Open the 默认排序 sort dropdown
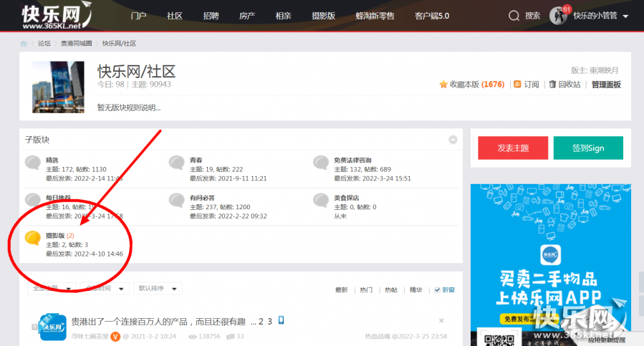The width and height of the screenshot is (644, 346). pyautogui.click(x=158, y=289)
